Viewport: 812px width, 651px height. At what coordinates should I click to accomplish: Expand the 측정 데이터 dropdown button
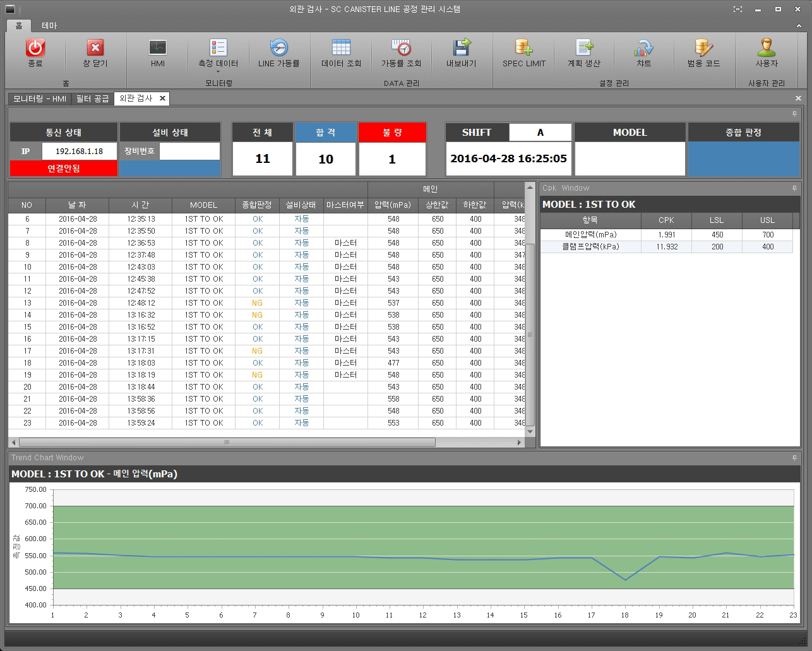coord(218,71)
